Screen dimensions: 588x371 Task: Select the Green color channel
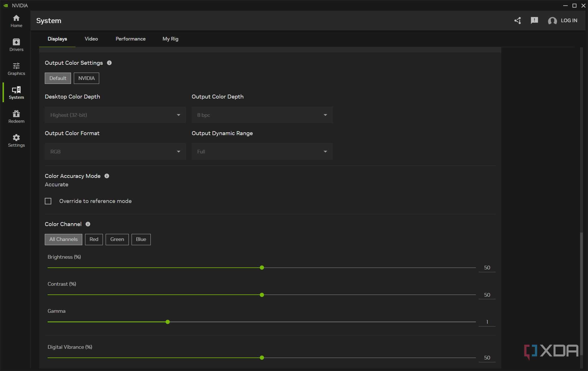pos(117,239)
